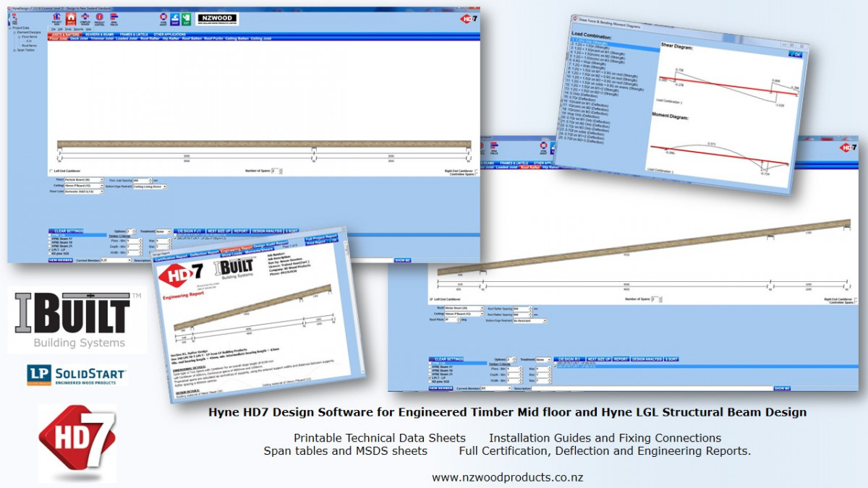Open the Floor material dropdown
Screen dimensions: 868x488
85,180
